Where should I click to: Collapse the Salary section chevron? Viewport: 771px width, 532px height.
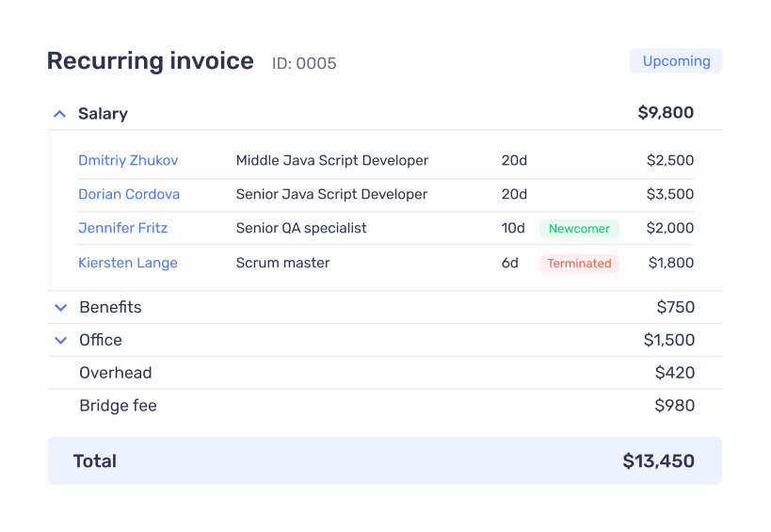(59, 114)
